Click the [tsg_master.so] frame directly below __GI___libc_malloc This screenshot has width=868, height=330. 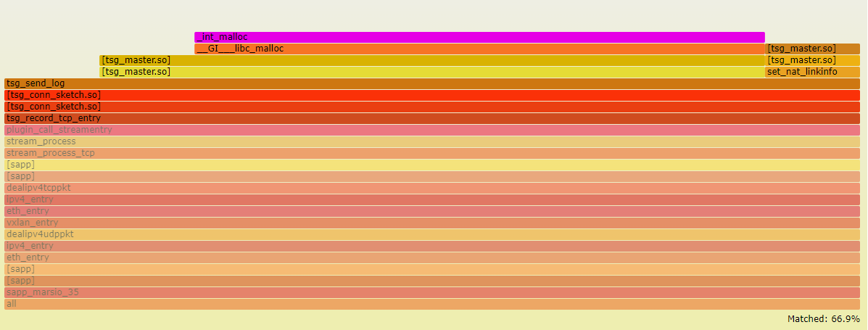pyautogui.click(x=432, y=60)
